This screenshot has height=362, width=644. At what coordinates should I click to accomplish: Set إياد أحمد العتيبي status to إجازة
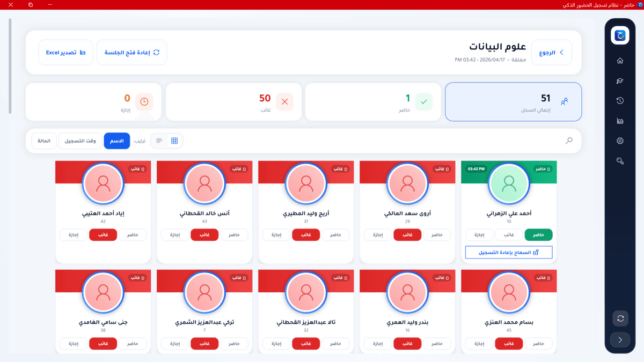(x=74, y=235)
